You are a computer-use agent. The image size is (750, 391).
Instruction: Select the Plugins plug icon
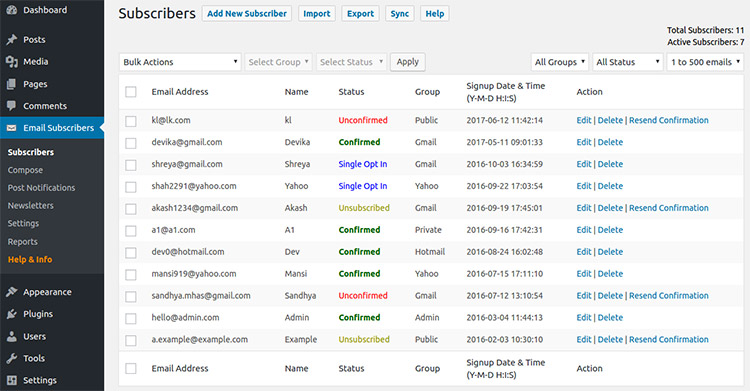[x=12, y=314]
